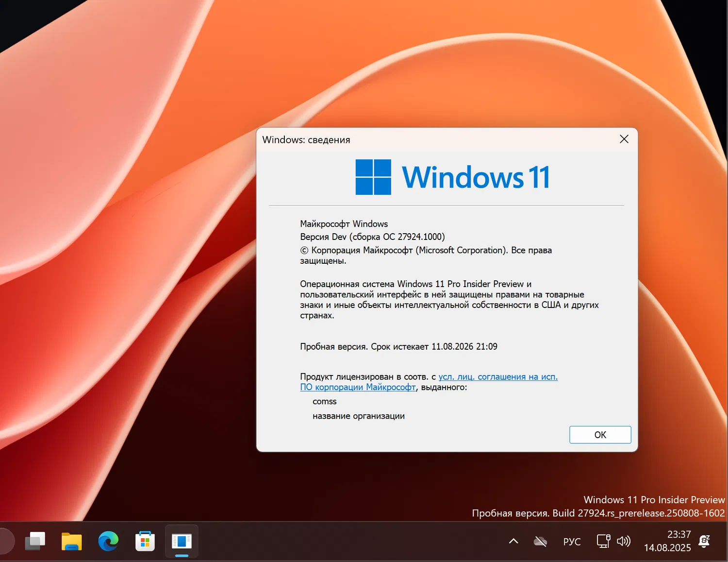The height and width of the screenshot is (562, 728).
Task: Open network flyout via the tray network icon
Action: 603,541
